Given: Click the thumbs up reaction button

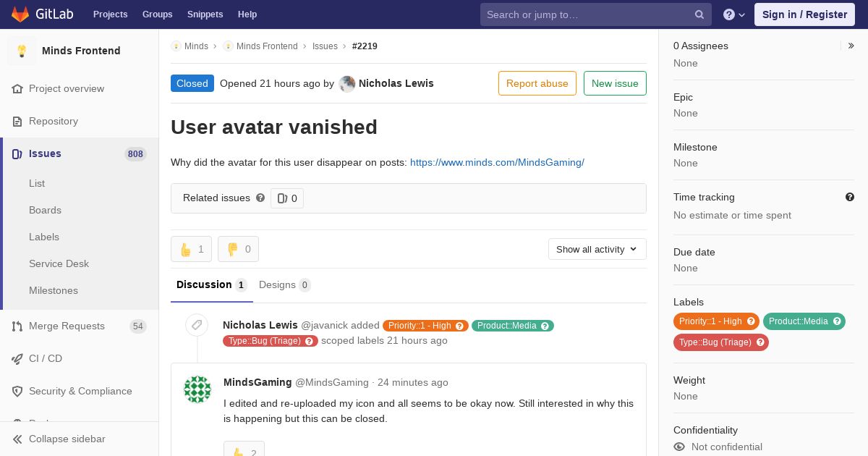Looking at the screenshot, I should [191, 249].
